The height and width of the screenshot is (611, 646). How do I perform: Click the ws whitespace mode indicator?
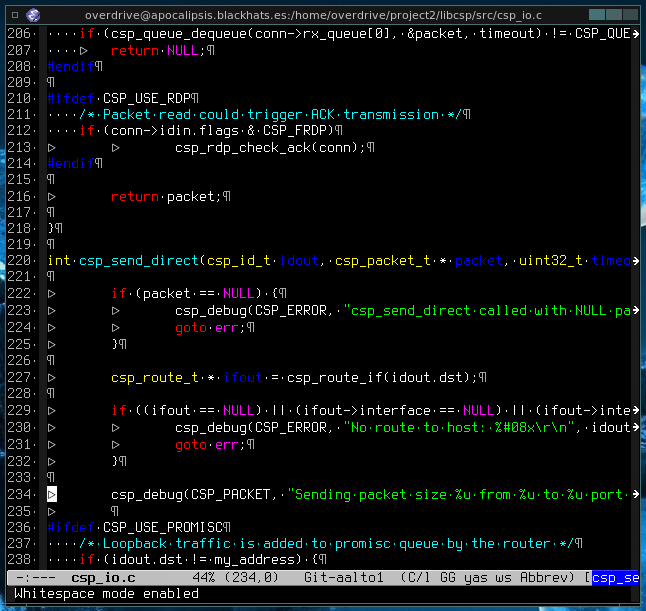click(504, 578)
